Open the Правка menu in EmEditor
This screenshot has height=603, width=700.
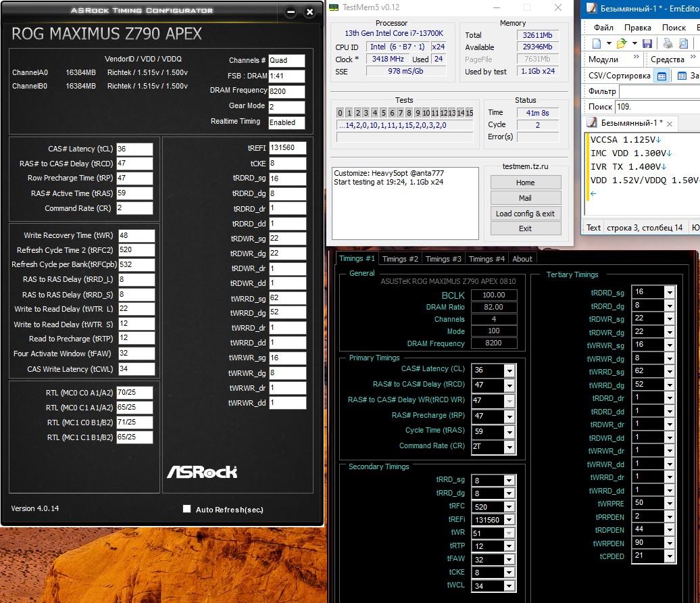click(x=638, y=28)
